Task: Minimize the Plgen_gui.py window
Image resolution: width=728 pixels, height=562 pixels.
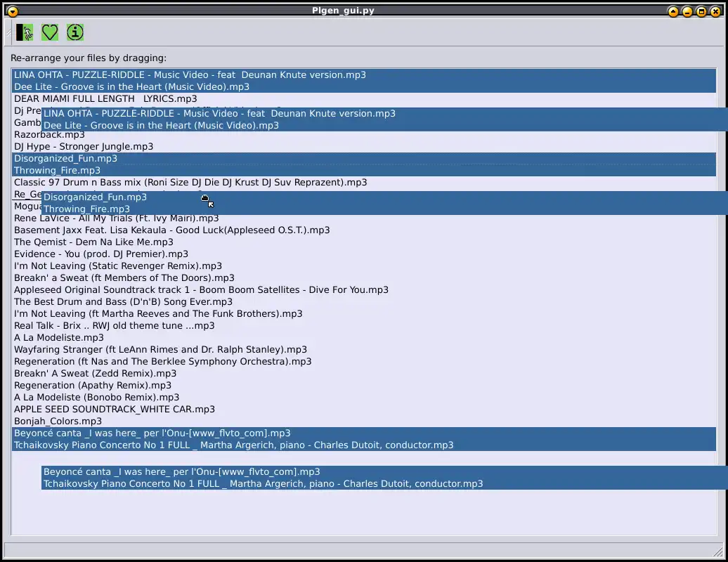Action: 687,11
